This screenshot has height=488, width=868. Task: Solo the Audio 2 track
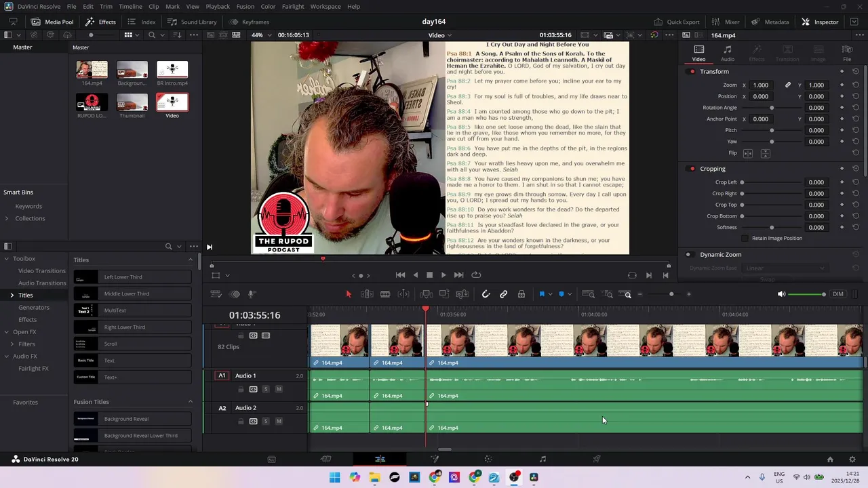266,422
